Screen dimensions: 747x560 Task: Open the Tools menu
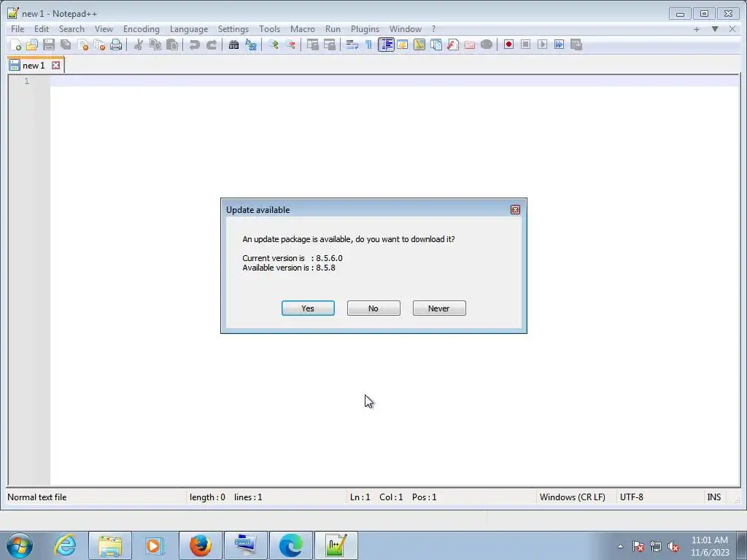(269, 29)
